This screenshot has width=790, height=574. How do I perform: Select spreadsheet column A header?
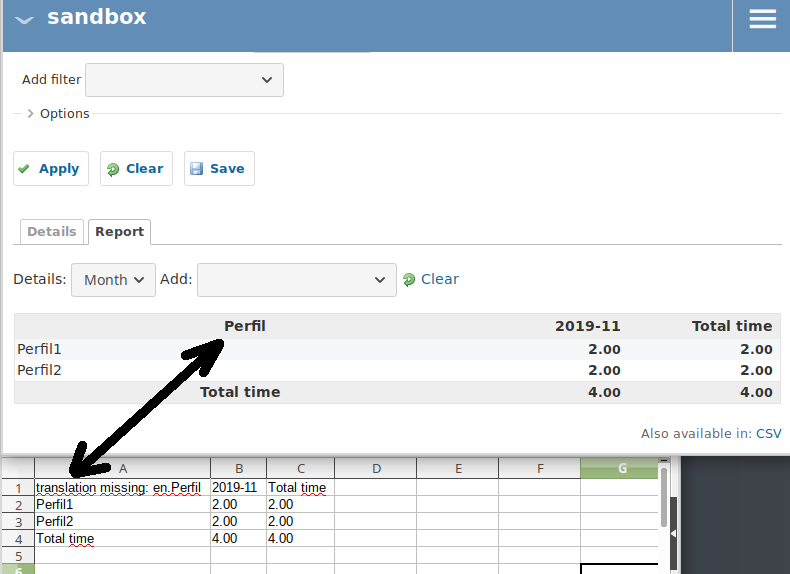coord(122,468)
